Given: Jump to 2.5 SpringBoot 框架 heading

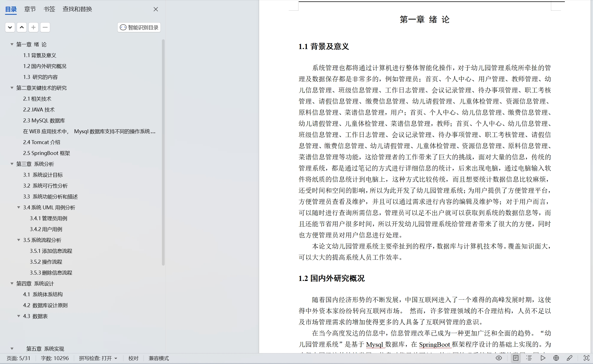Looking at the screenshot, I should [x=47, y=153].
